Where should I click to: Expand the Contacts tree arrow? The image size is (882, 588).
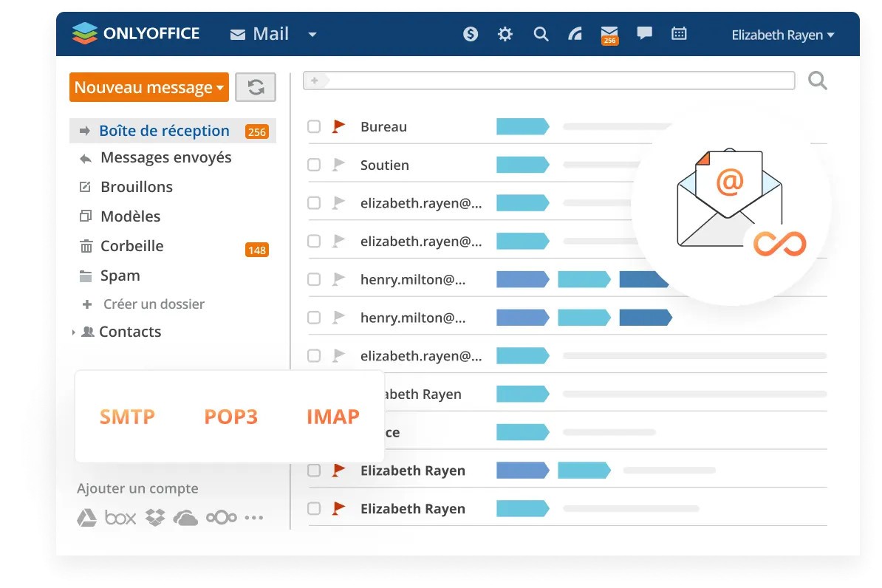pos(73,332)
